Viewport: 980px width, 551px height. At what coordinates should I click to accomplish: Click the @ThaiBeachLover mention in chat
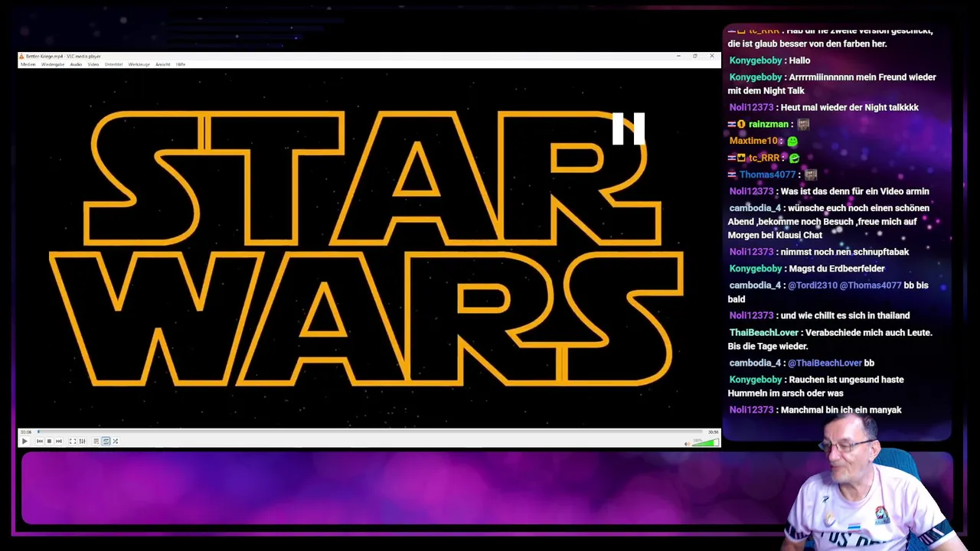coord(825,363)
